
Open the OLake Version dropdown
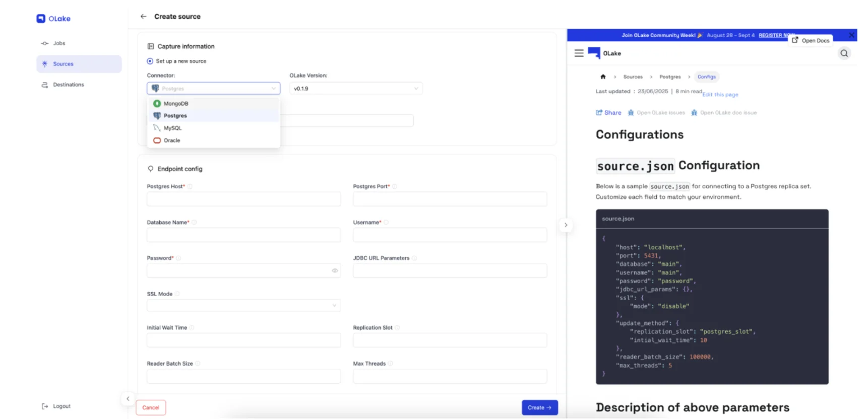pos(355,89)
